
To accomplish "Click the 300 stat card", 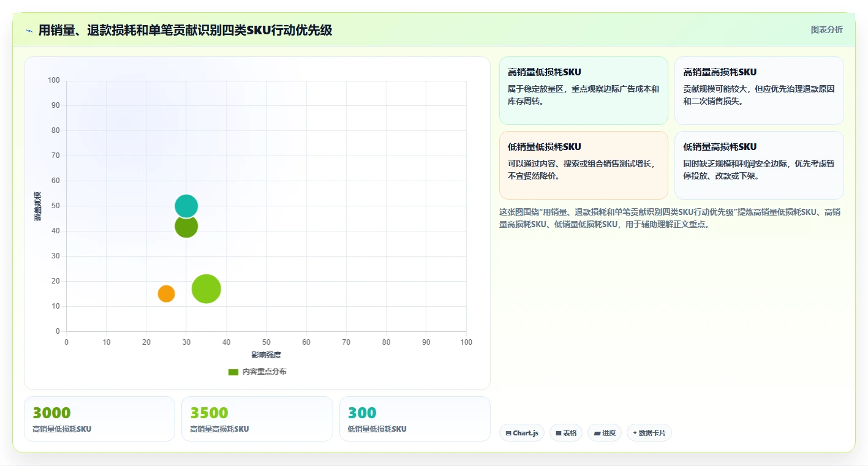I will click(x=415, y=419).
